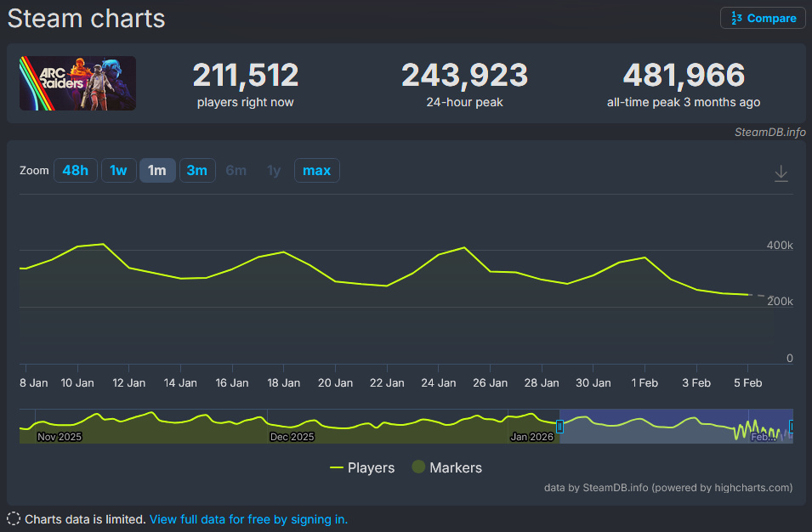
Task: Click Dec 2025 in the navigator
Action: coord(292,437)
